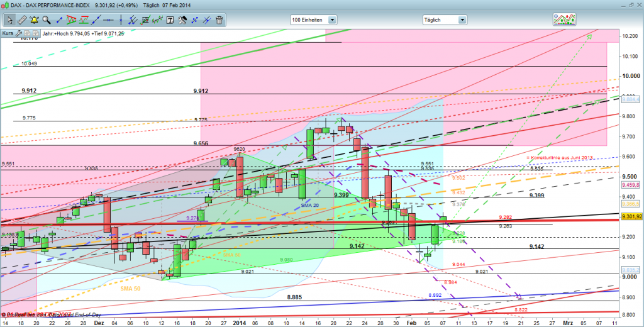The image size is (644, 327).
Task: Click the SMA 20 label
Action: point(311,204)
